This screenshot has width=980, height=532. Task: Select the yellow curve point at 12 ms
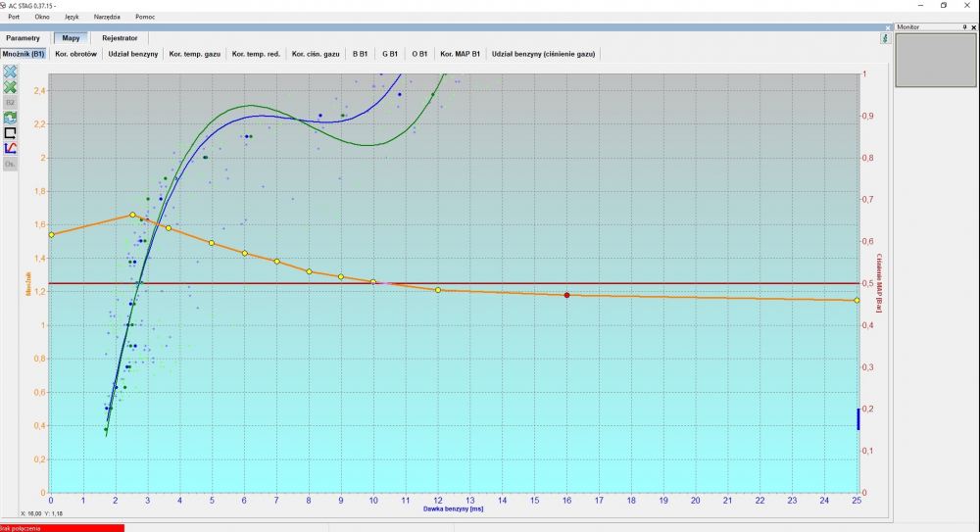[437, 290]
